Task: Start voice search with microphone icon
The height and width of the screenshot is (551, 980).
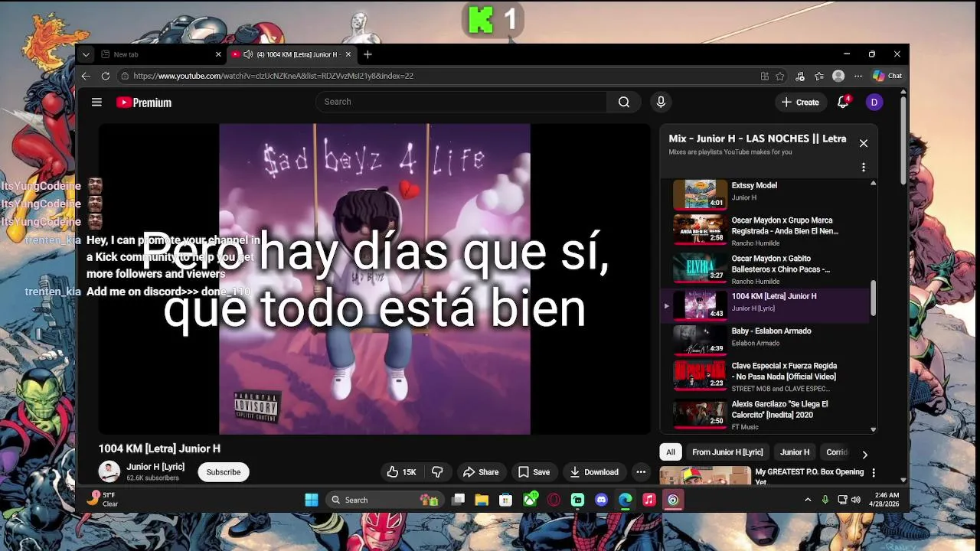Action: (x=661, y=102)
